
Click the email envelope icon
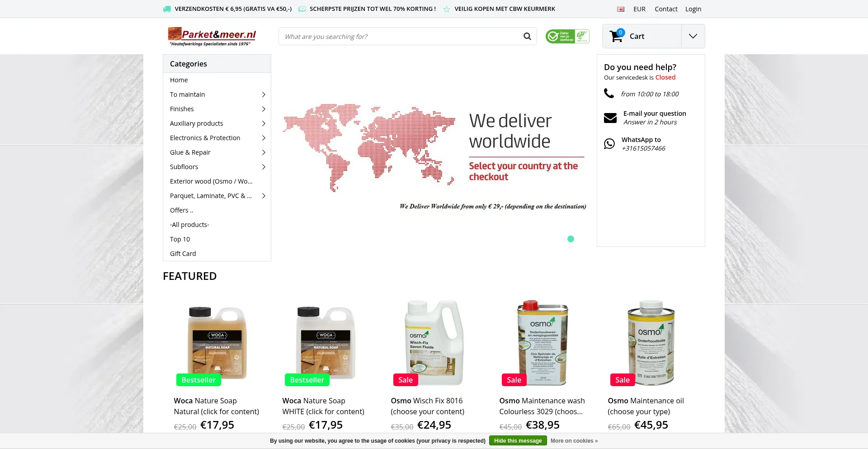(610, 118)
